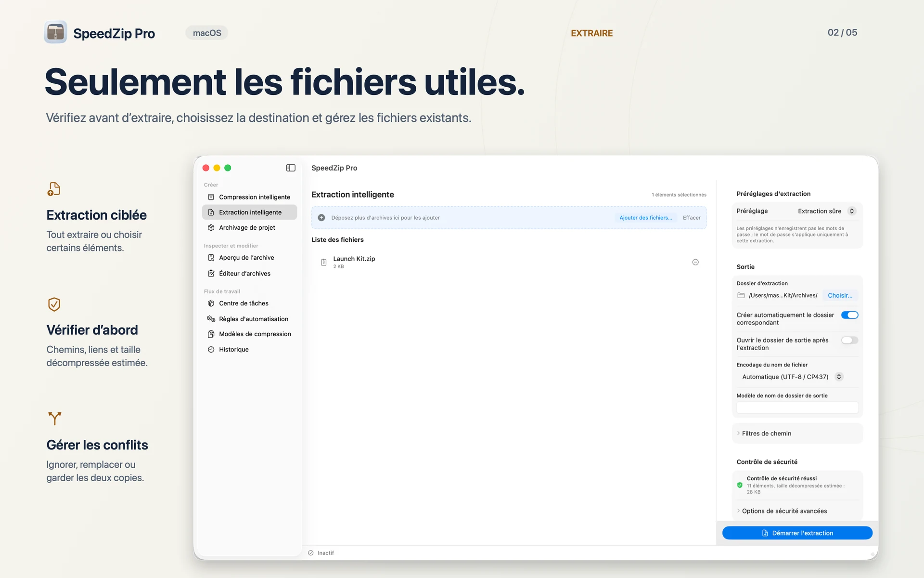This screenshot has width=924, height=578.
Task: Click Choisir to pick extraction folder
Action: pos(840,295)
